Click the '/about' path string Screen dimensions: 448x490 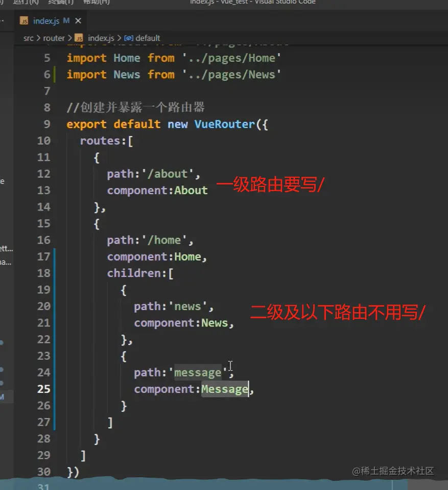tap(168, 174)
